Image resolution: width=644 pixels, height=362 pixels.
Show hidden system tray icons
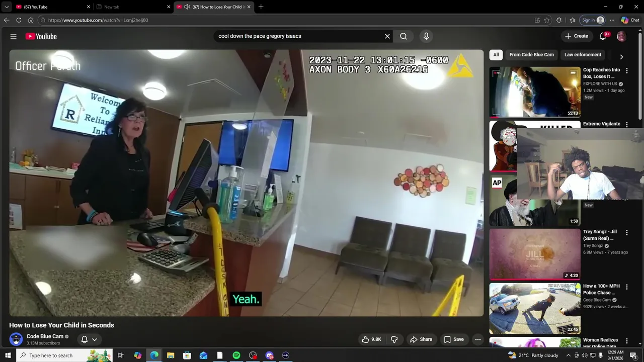(569, 355)
